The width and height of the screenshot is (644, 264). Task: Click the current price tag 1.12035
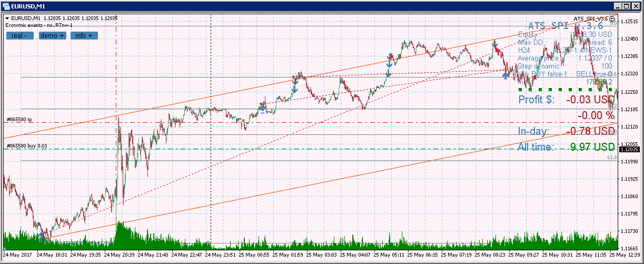point(630,150)
